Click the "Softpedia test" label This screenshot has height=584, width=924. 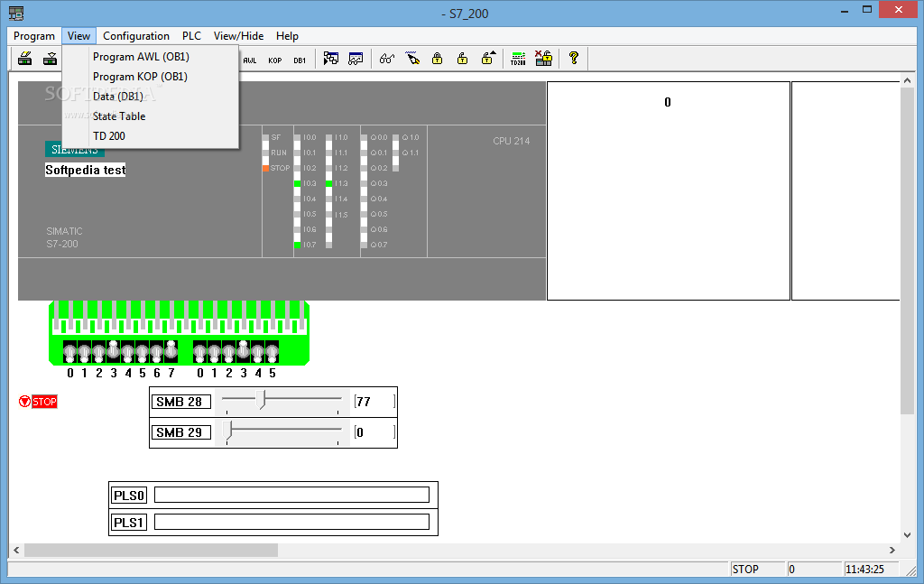86,171
